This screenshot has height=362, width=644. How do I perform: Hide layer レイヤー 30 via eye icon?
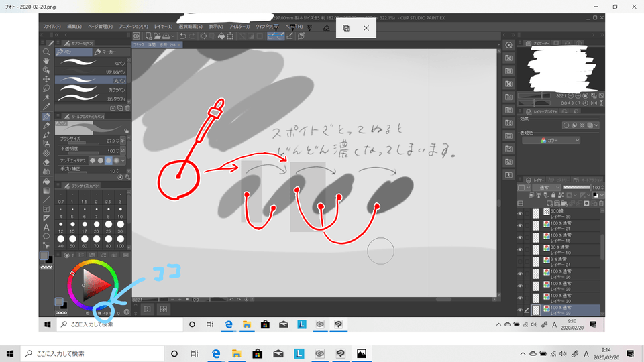521,298
